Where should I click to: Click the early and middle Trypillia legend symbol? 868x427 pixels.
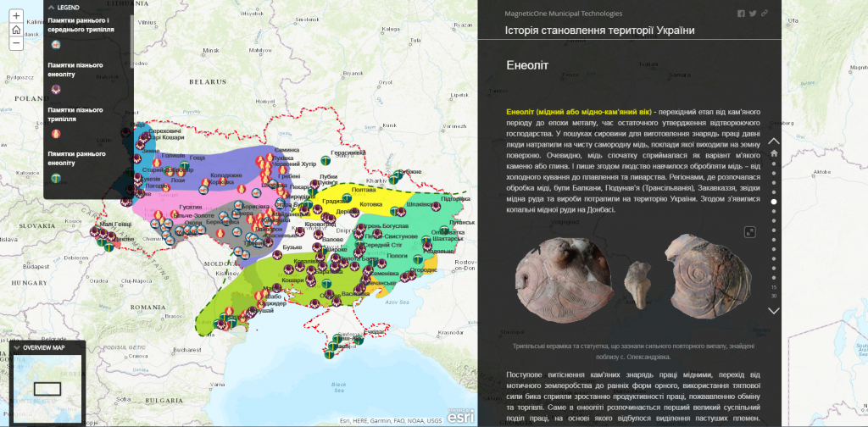tap(55, 44)
